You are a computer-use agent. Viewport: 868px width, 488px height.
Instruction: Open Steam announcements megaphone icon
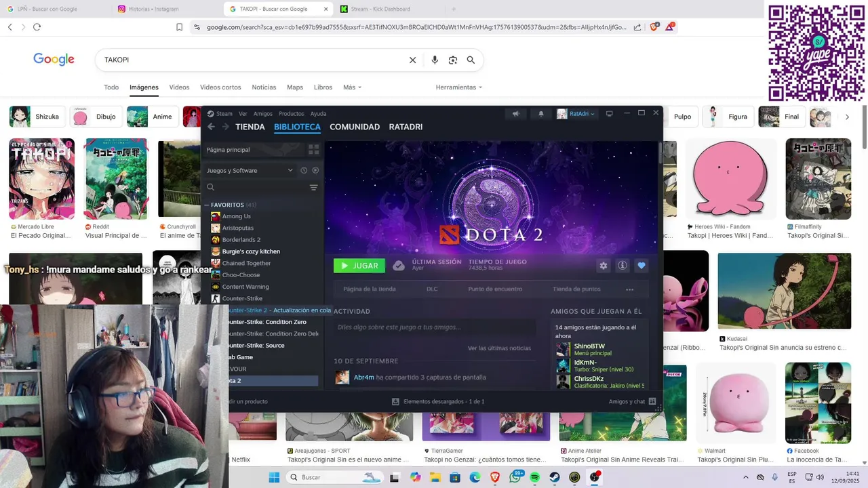pos(515,114)
